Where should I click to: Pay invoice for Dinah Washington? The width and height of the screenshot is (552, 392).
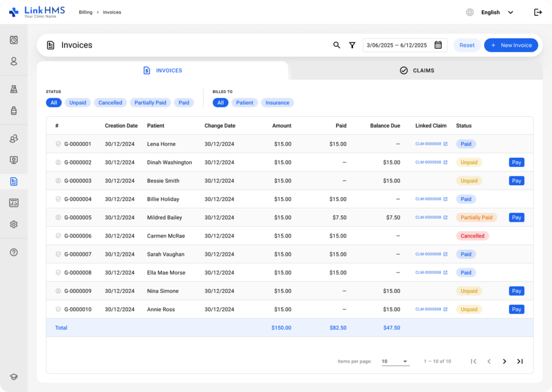pyautogui.click(x=516, y=163)
